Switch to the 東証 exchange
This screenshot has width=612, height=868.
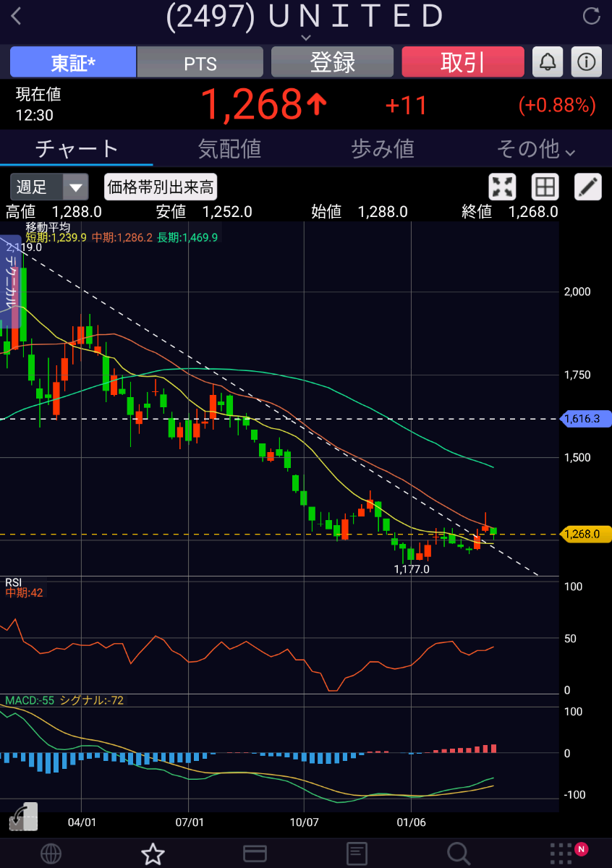[x=73, y=62]
